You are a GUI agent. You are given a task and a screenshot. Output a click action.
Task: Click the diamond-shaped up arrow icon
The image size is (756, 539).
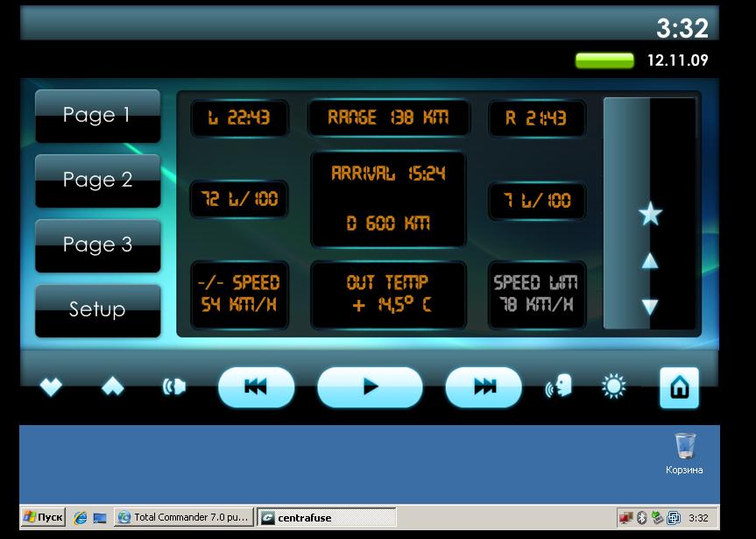click(x=112, y=387)
